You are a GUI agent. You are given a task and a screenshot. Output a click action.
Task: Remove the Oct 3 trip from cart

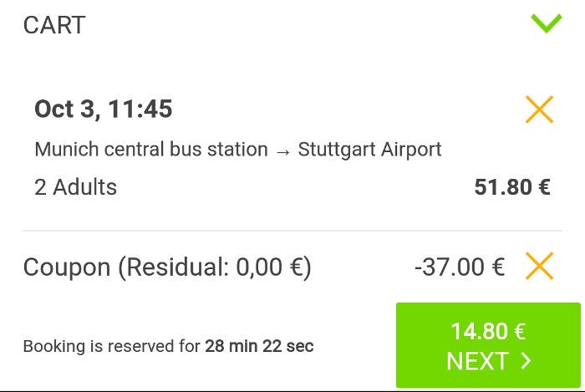[539, 109]
